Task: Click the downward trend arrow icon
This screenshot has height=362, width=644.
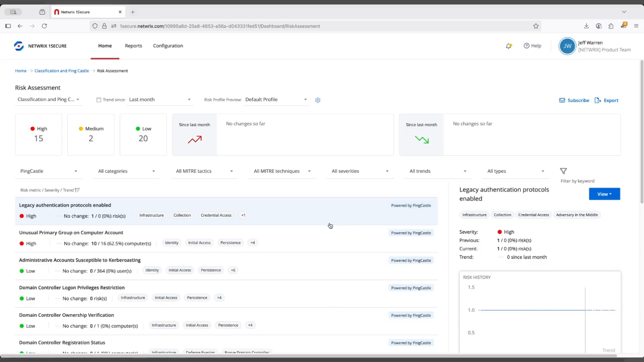Action: [x=422, y=140]
